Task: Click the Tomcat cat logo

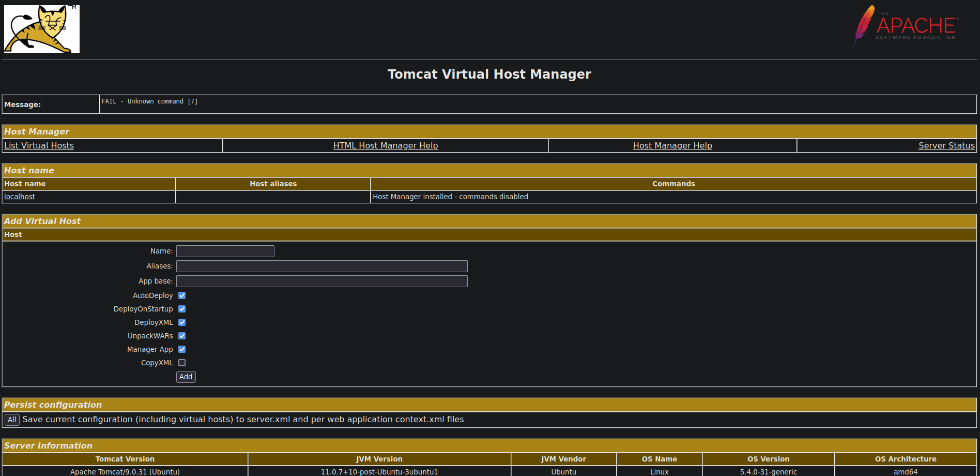Action: point(42,29)
